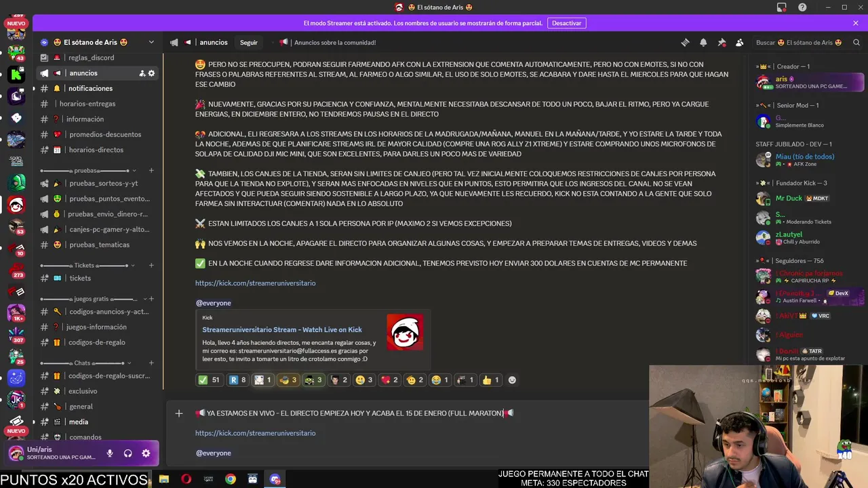The width and height of the screenshot is (868, 488).
Task: Open File Explorer from taskbar
Action: pyautogui.click(x=163, y=479)
